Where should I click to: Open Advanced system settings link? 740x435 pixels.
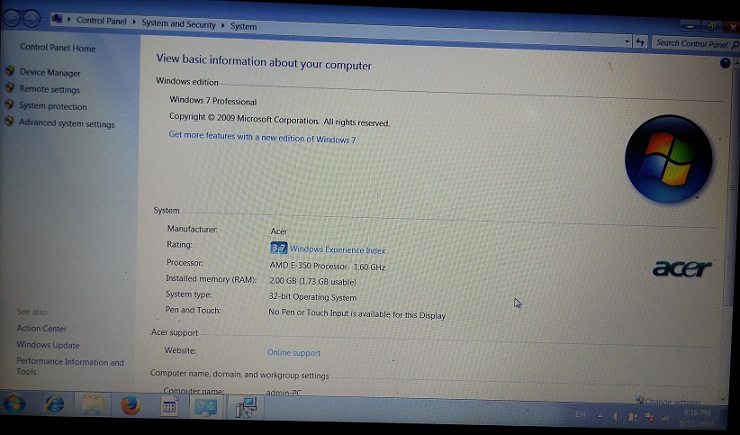[x=67, y=123]
